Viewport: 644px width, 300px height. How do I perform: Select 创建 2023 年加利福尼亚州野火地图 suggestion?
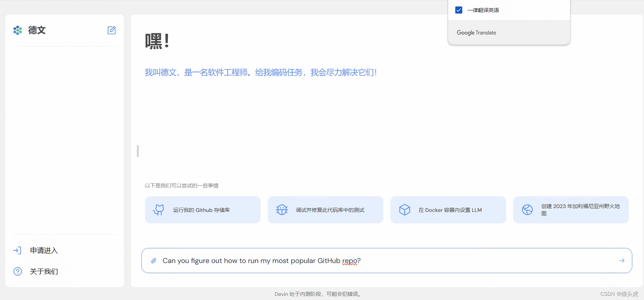pyautogui.click(x=571, y=210)
